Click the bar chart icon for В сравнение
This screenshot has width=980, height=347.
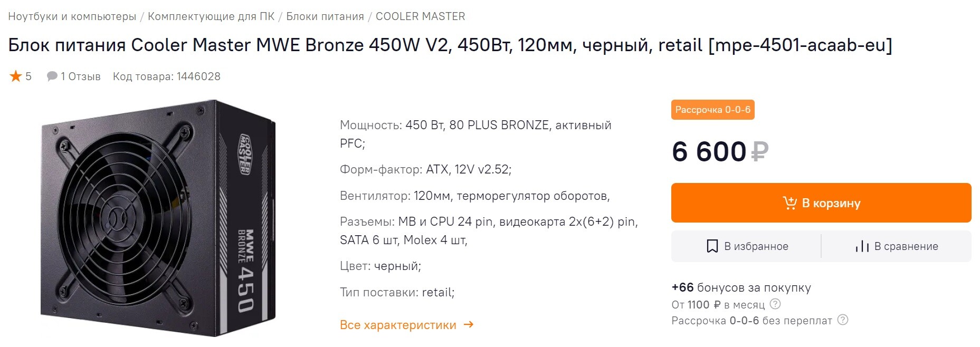862,246
